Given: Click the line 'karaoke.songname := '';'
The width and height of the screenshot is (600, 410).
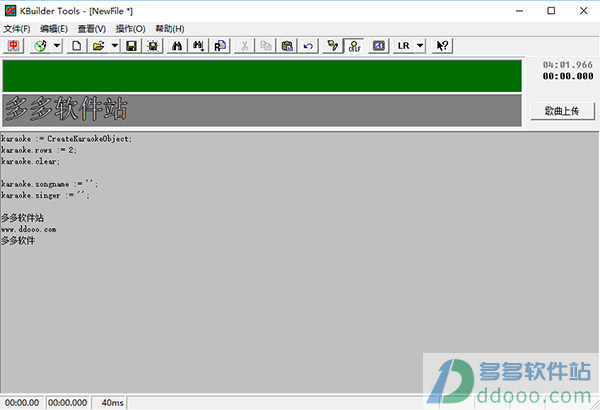Looking at the screenshot, I should click(x=49, y=184).
